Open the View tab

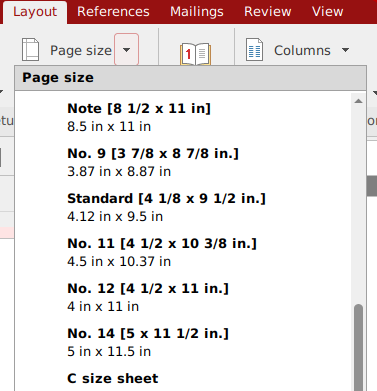(327, 12)
